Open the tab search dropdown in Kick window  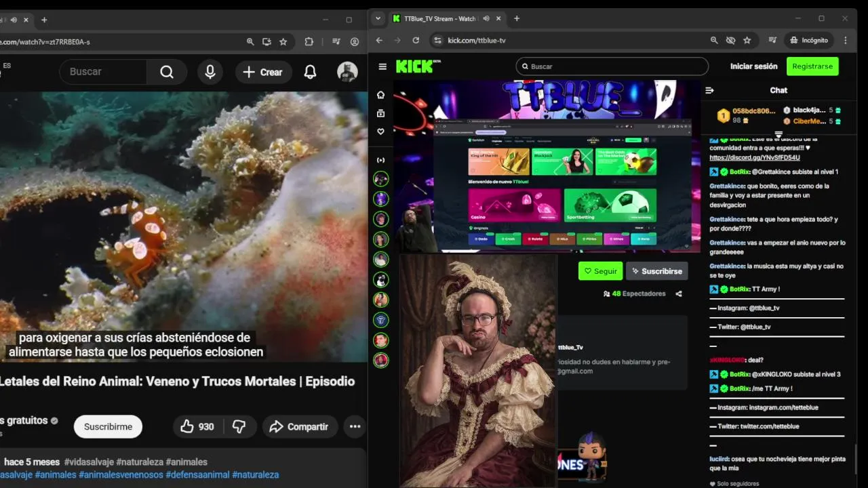pyautogui.click(x=378, y=19)
